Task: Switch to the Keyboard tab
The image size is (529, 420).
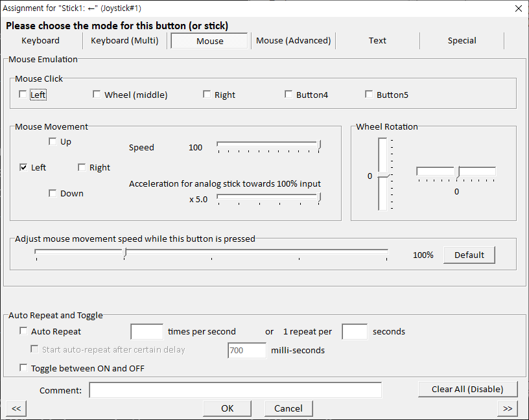Action: (x=40, y=41)
